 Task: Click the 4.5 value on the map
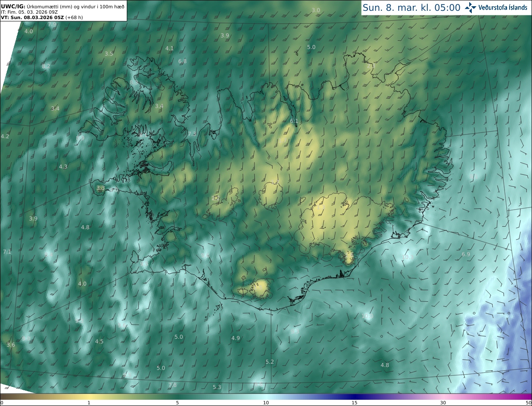99,341
